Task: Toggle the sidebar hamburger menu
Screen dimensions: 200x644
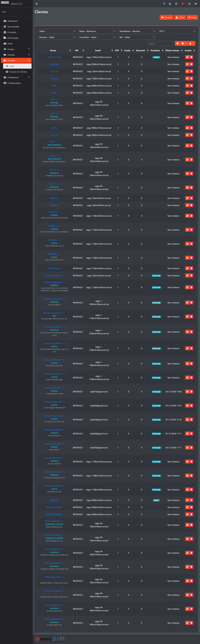Action: click(x=37, y=4)
